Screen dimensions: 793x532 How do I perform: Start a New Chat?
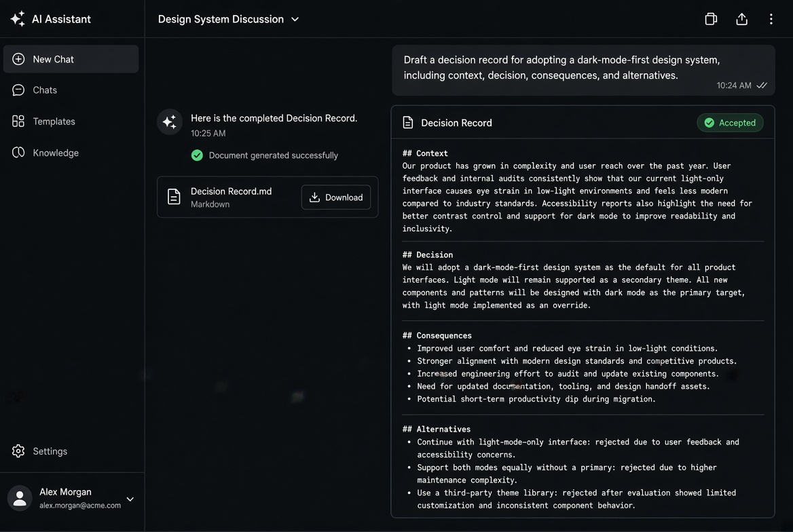(x=71, y=59)
